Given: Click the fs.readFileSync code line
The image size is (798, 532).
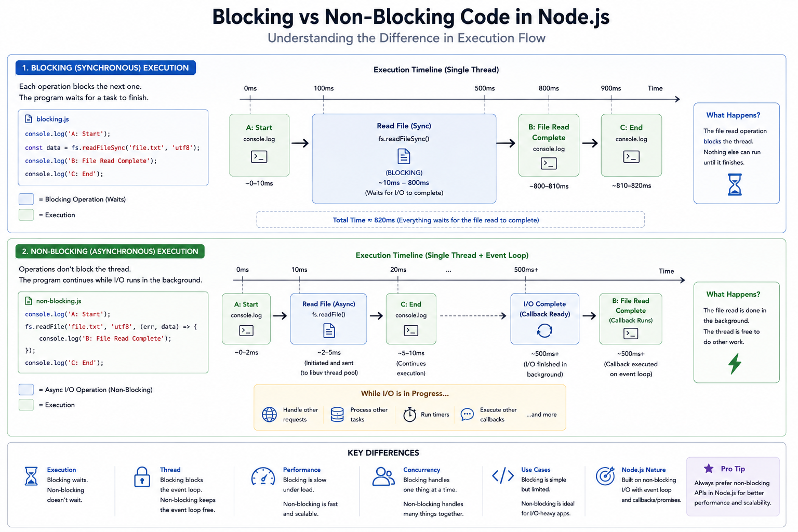Looking at the screenshot, I should [112, 148].
